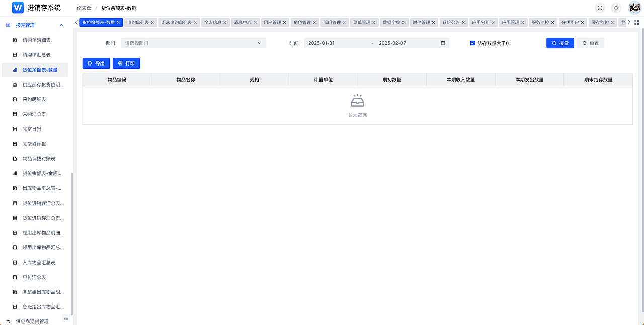Click the grid layout icon near tabs

pos(638,22)
